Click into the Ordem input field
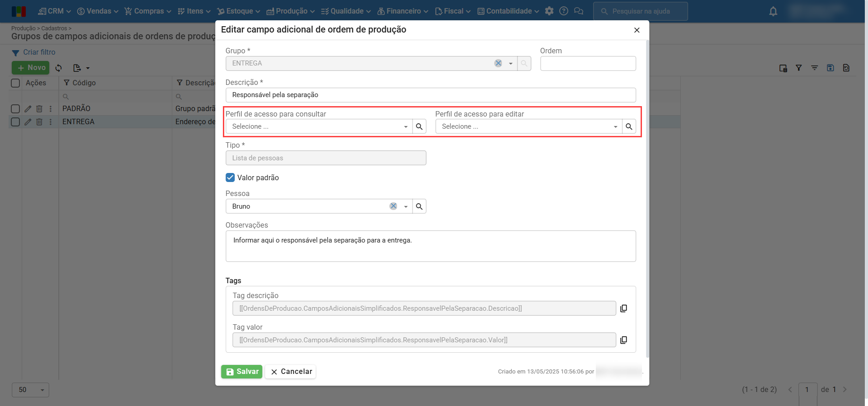Viewport: 868px width, 406px height. coord(588,64)
